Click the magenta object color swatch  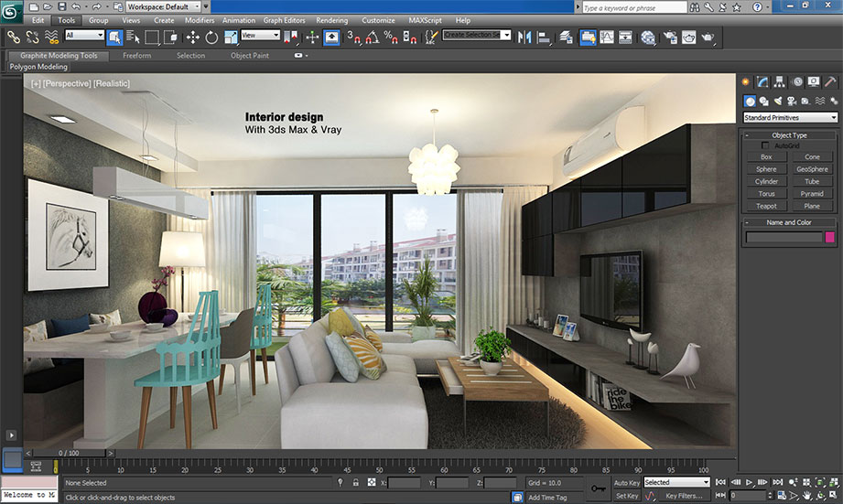tap(830, 237)
